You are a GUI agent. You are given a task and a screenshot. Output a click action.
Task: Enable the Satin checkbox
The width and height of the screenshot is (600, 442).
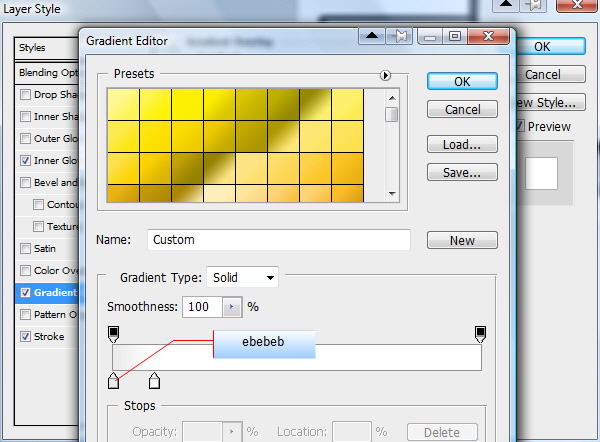(25, 249)
